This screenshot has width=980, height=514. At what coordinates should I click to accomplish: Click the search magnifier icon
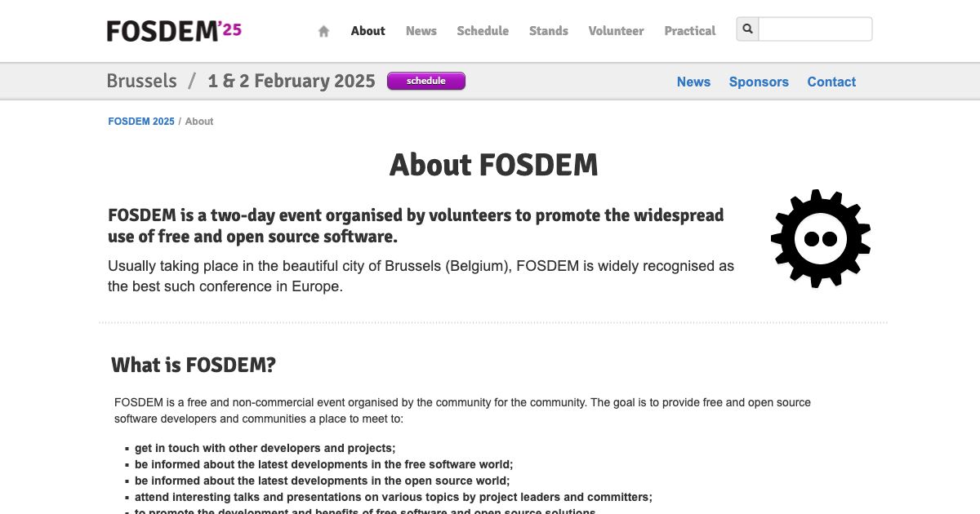(x=746, y=29)
